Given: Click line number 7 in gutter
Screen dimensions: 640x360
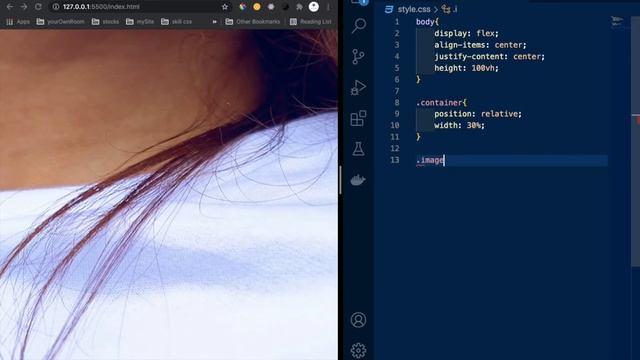Looking at the screenshot, I should pos(397,91).
